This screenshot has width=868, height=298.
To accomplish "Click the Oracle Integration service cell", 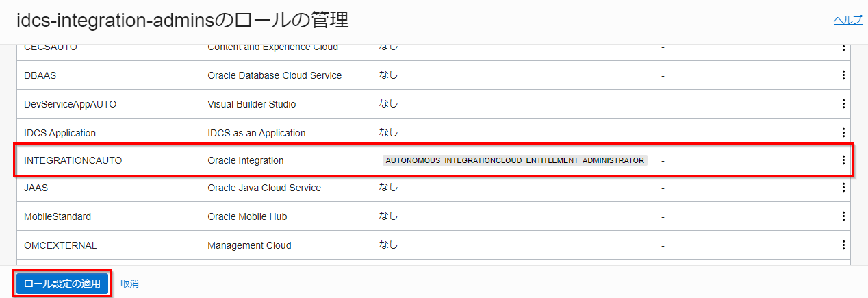I will (245, 160).
